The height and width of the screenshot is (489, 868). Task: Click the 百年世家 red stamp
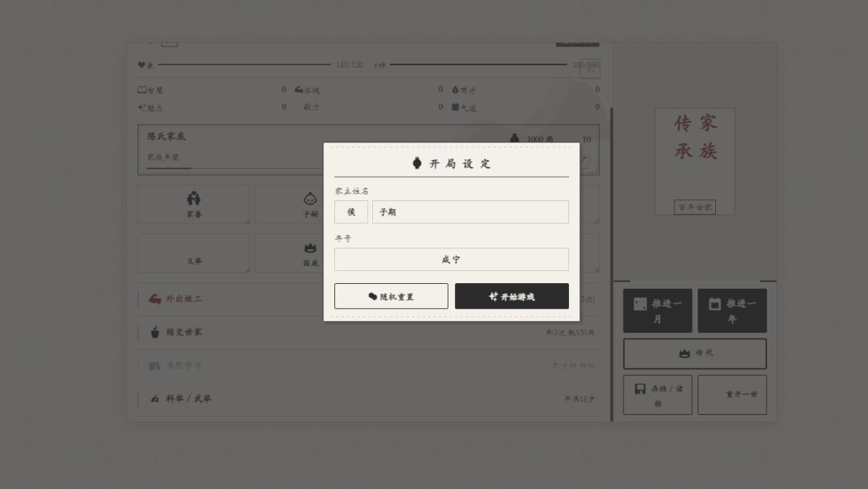(x=694, y=208)
